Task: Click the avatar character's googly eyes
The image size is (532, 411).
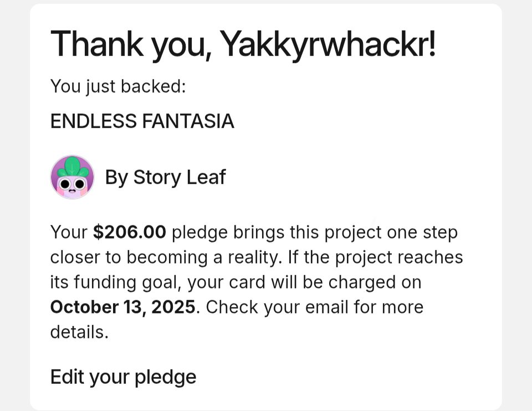Action: click(73, 184)
